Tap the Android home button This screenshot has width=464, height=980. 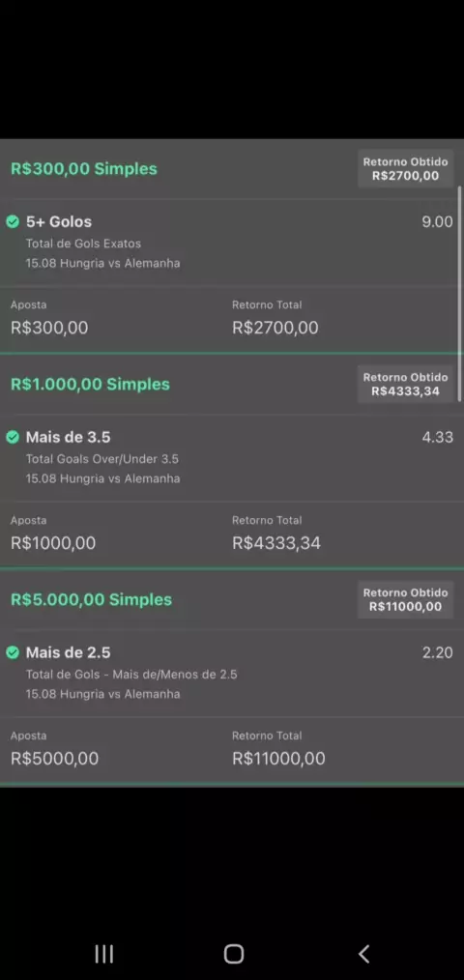(x=233, y=954)
